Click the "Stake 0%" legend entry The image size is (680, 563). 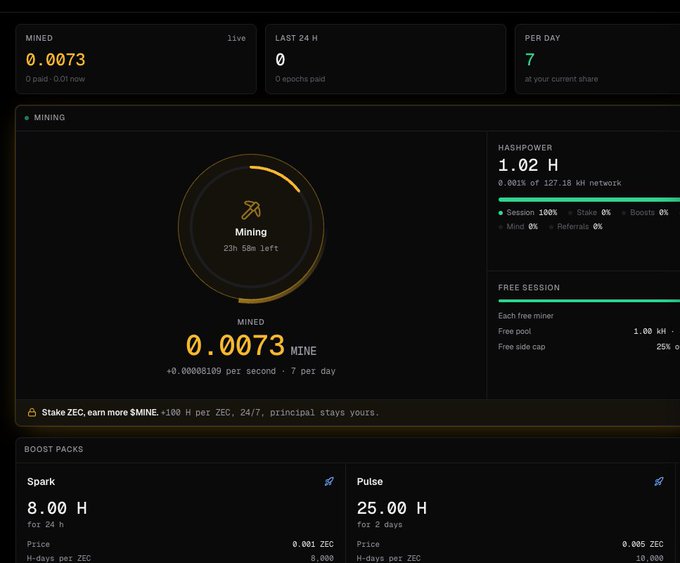pos(590,213)
